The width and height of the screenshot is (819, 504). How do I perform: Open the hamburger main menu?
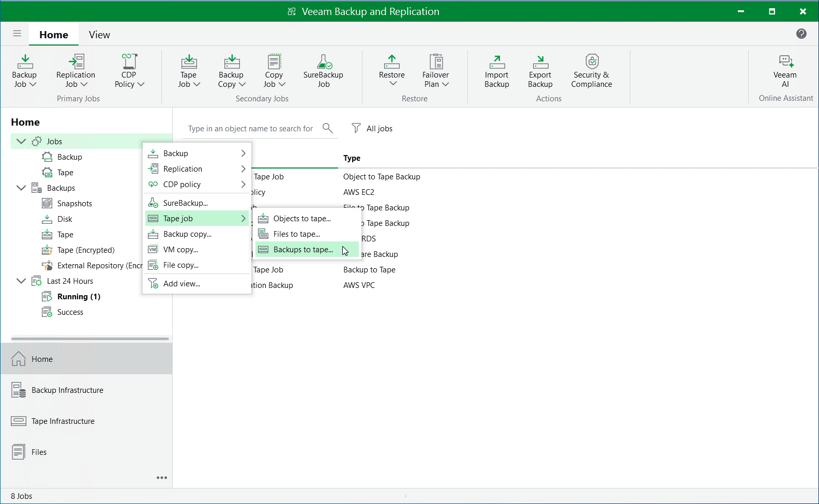(x=17, y=34)
